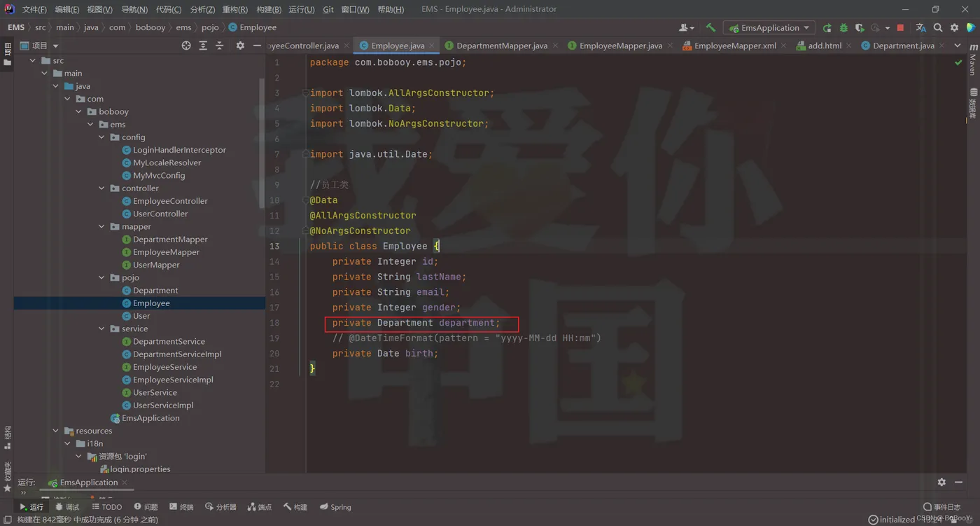Click the 'private Date birth;' code line
Screen dimensions: 980x526
coord(385,354)
